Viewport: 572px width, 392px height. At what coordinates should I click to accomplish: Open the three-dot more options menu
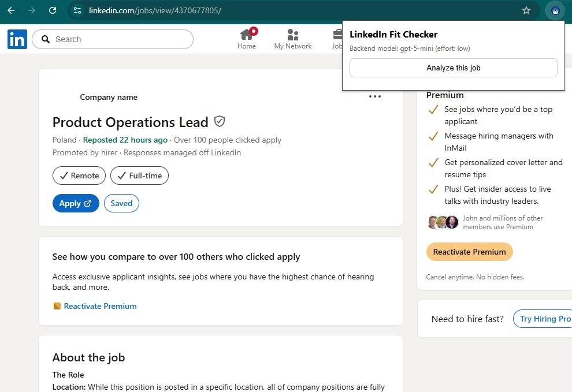pos(375,96)
